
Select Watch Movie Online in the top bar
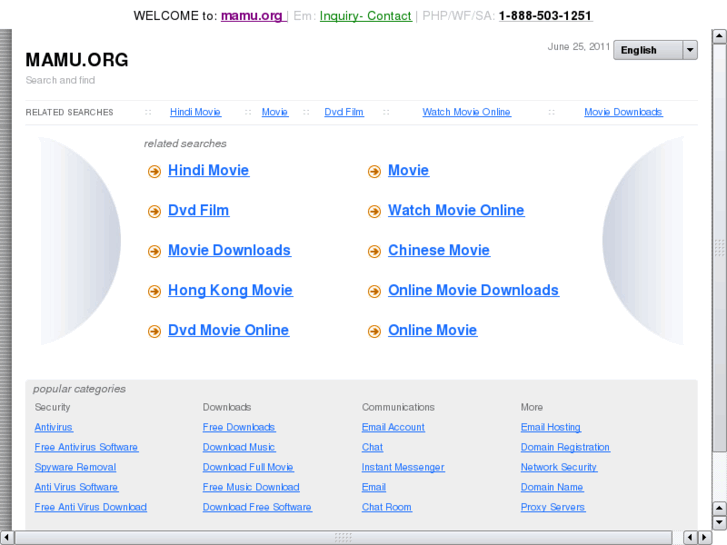[x=466, y=112]
